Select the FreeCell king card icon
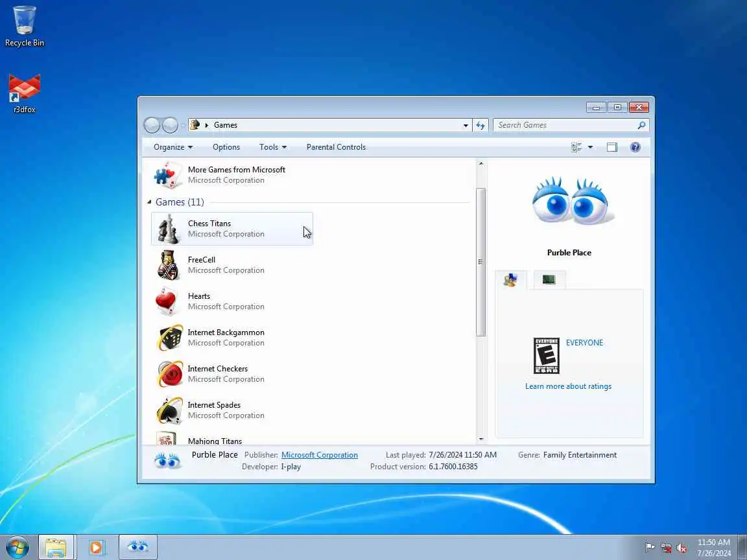The height and width of the screenshot is (560, 747). [168, 265]
